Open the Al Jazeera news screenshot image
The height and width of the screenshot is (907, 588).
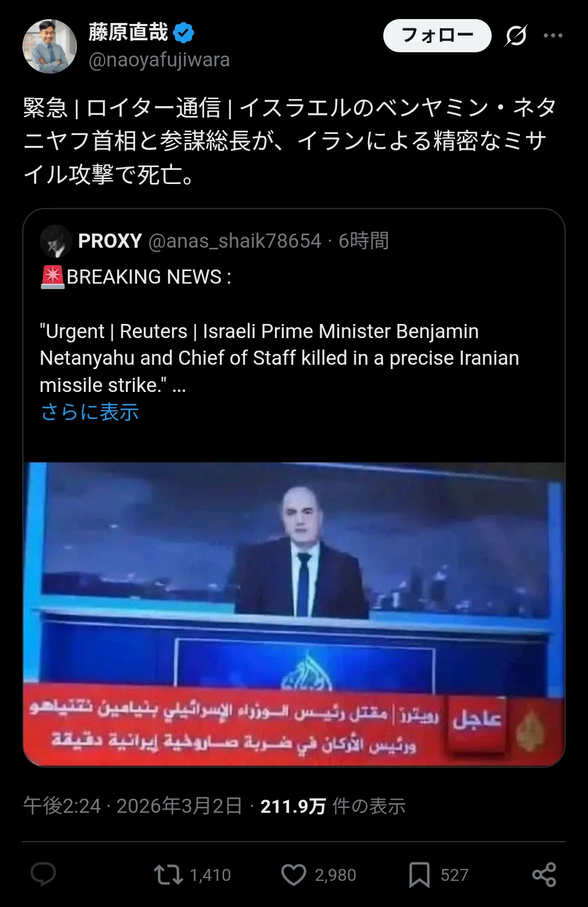pyautogui.click(x=294, y=614)
